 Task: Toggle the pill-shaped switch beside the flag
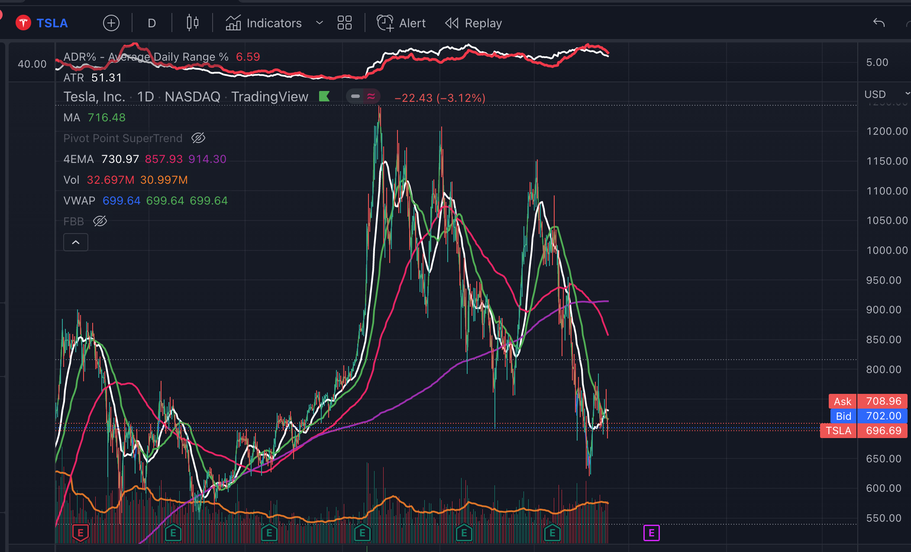[364, 96]
